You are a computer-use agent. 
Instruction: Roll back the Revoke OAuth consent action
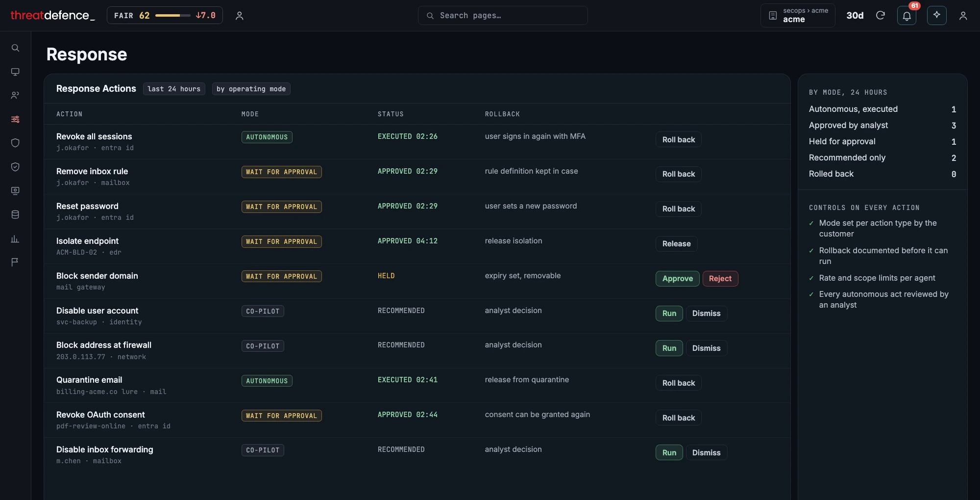click(678, 418)
